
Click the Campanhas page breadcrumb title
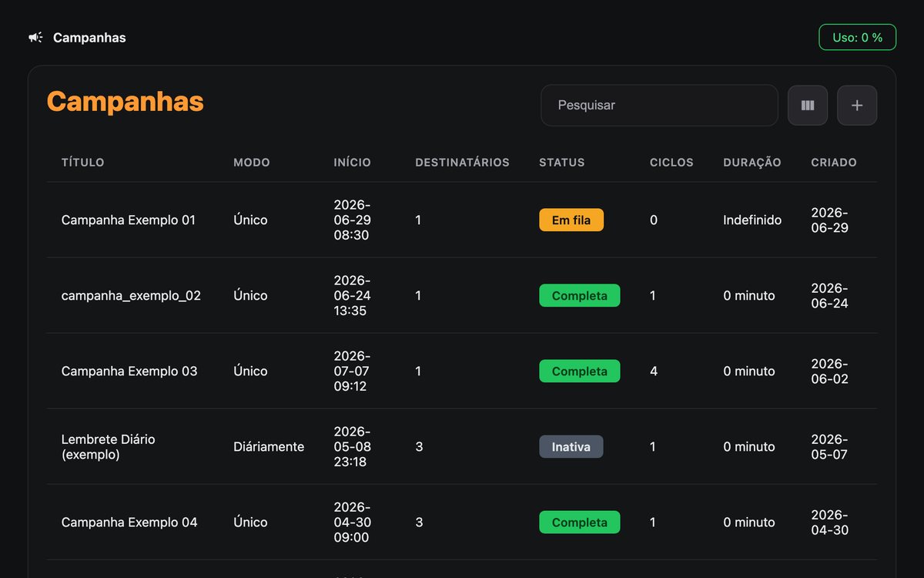[x=89, y=37]
